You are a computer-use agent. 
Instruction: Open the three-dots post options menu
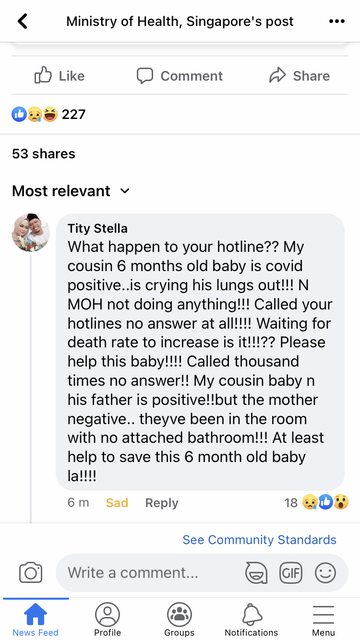tap(337, 22)
